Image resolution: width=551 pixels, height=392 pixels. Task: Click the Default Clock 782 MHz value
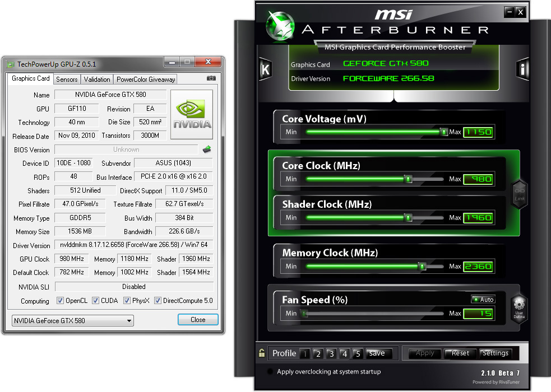coord(72,272)
